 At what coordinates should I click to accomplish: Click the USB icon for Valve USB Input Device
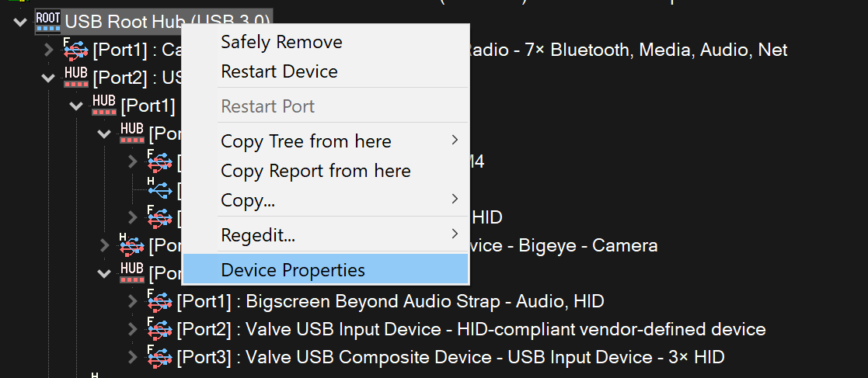pos(160,329)
